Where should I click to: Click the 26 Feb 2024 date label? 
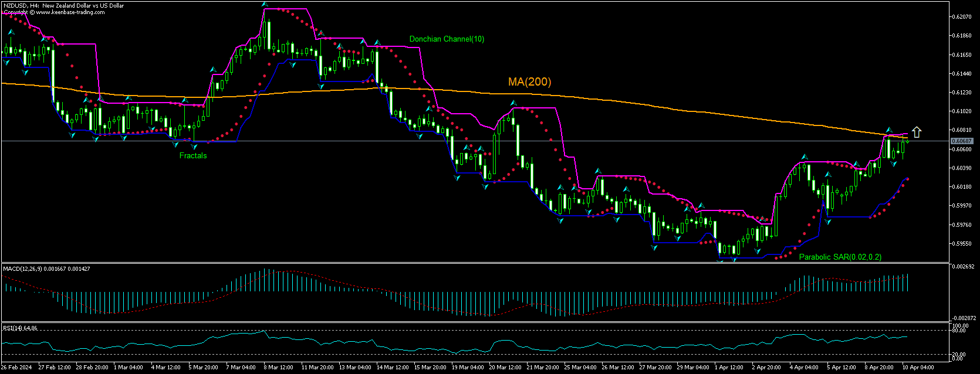point(16,368)
